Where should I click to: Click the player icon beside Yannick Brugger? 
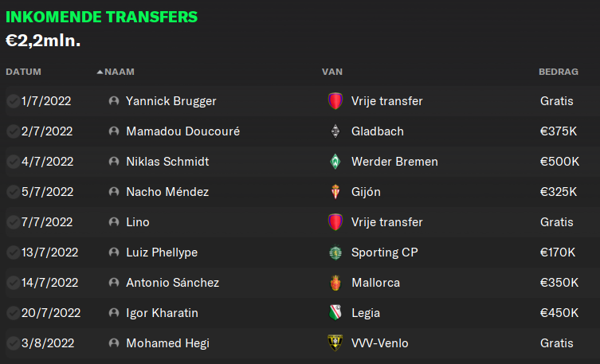114,101
